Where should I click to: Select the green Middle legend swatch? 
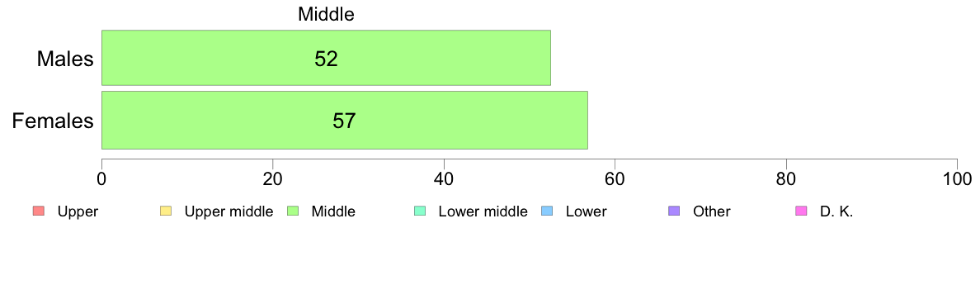pyautogui.click(x=293, y=211)
